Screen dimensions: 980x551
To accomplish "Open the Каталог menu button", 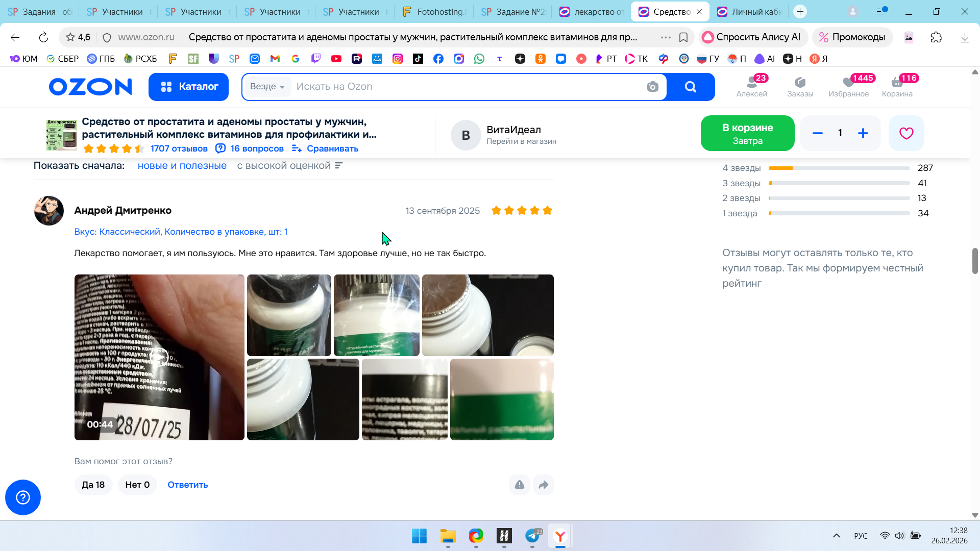I will pos(188,87).
